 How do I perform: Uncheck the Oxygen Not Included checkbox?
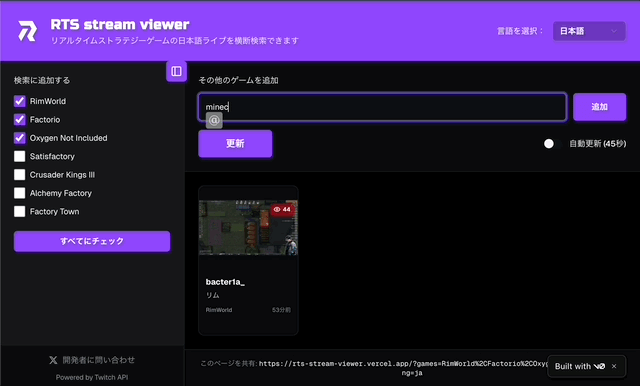[x=20, y=138]
